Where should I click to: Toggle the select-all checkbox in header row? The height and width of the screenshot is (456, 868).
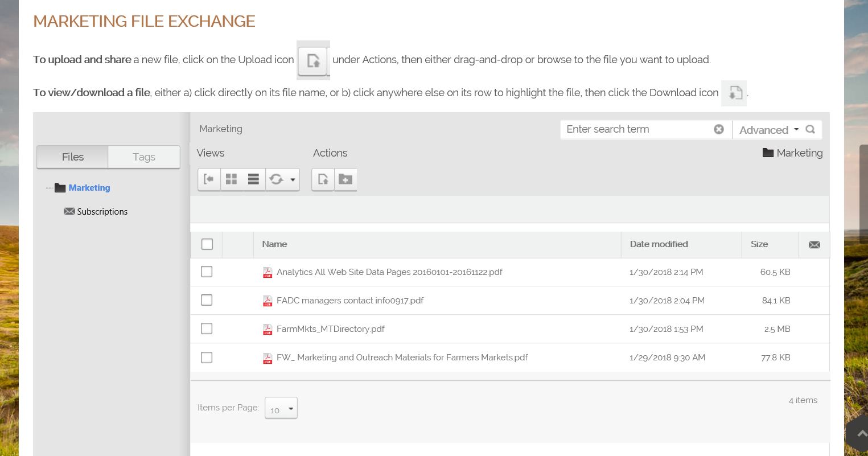pyautogui.click(x=207, y=244)
